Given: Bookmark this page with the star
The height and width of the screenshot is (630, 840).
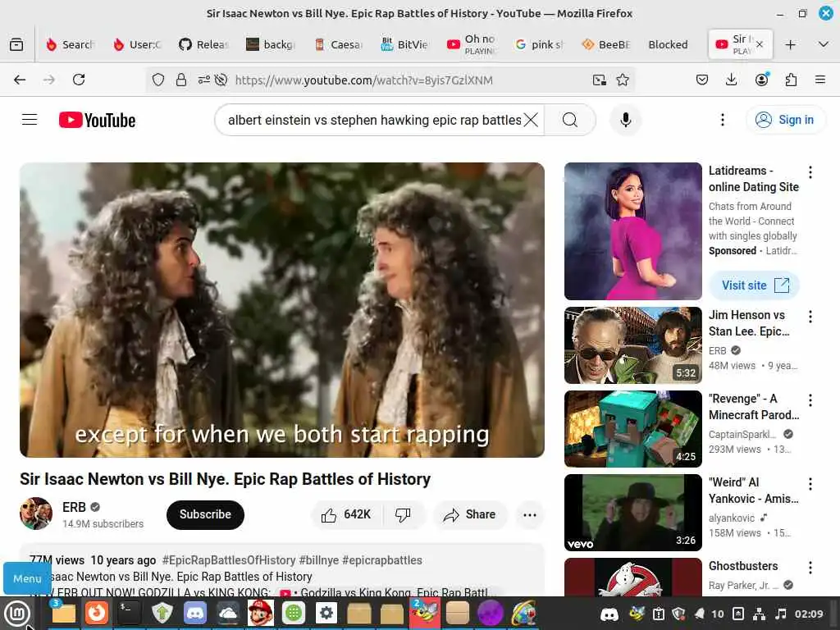Looking at the screenshot, I should [623, 80].
